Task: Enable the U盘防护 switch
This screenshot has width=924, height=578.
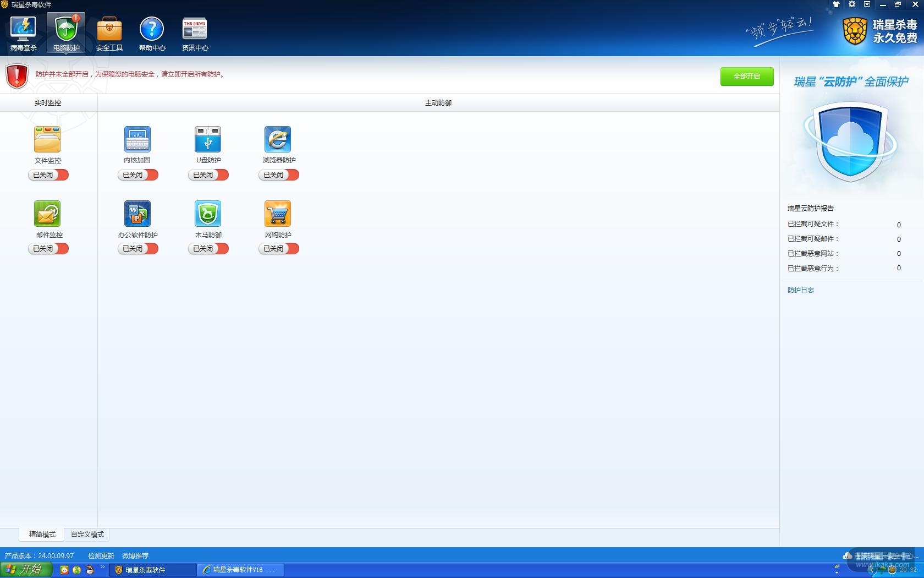Action: tap(208, 175)
